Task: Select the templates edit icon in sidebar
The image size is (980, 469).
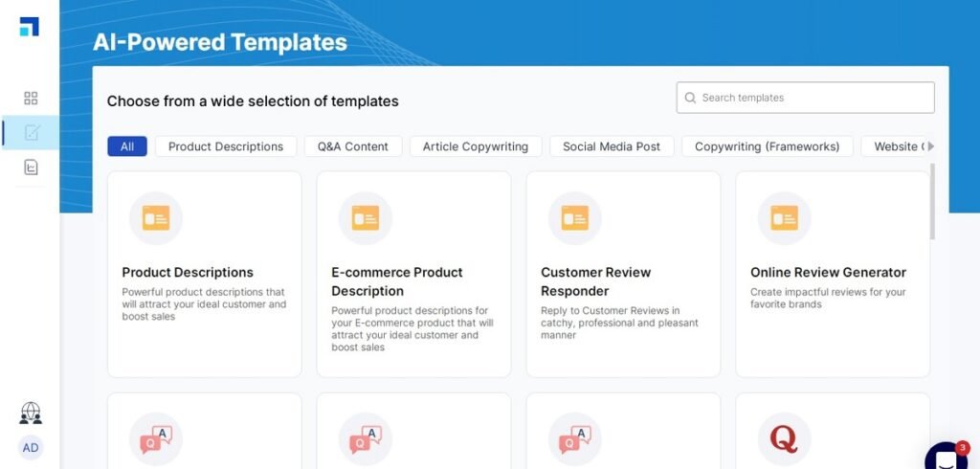Action: pyautogui.click(x=31, y=133)
